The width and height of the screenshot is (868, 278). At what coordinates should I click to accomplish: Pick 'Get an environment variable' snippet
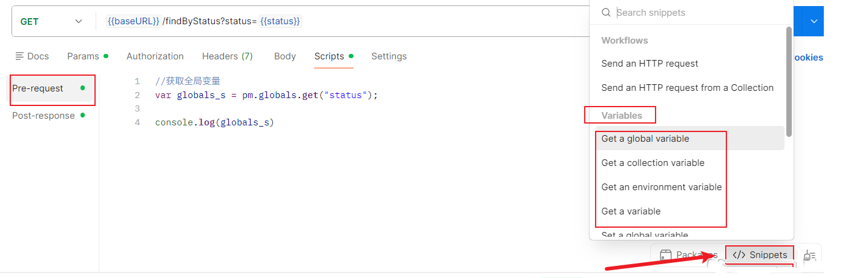pyautogui.click(x=661, y=187)
